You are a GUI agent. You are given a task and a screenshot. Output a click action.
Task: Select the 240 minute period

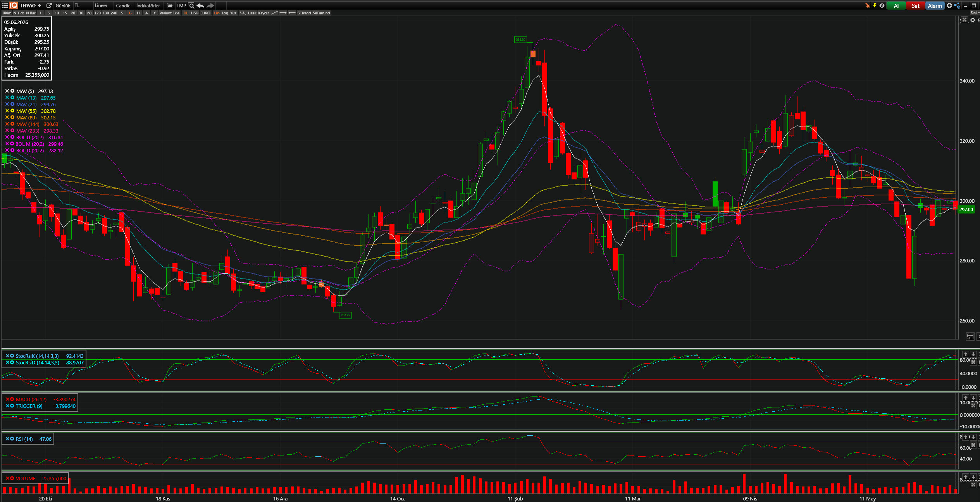click(114, 13)
